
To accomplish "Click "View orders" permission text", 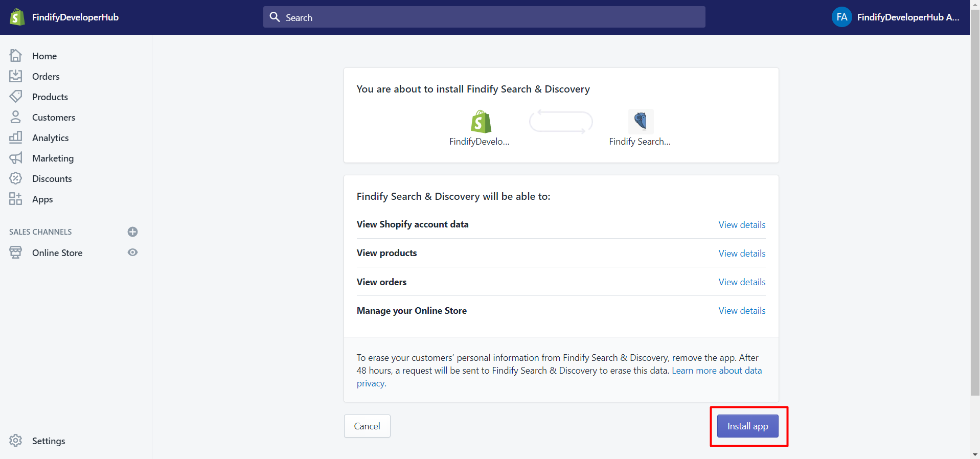I will coord(381,282).
